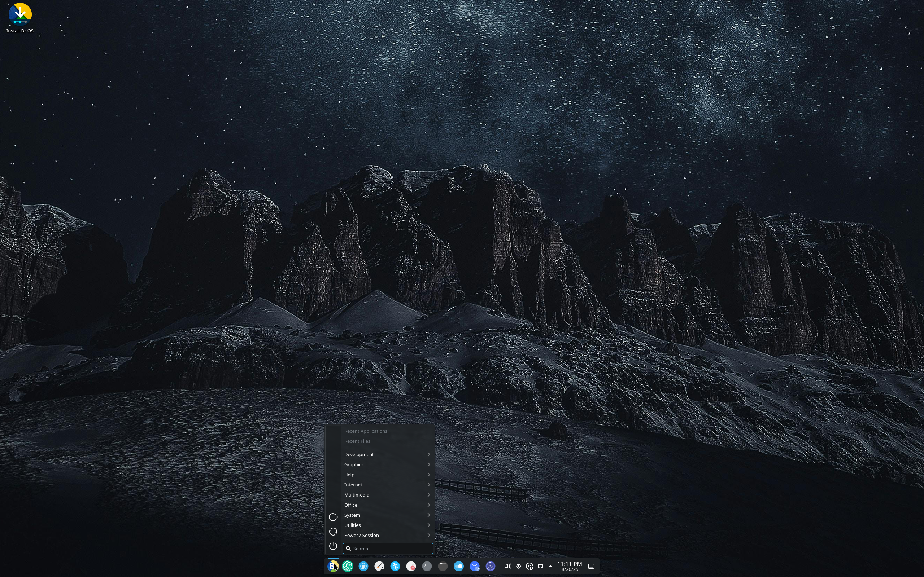Click Recent Applications in the launcher
The image size is (924, 577).
(x=365, y=431)
